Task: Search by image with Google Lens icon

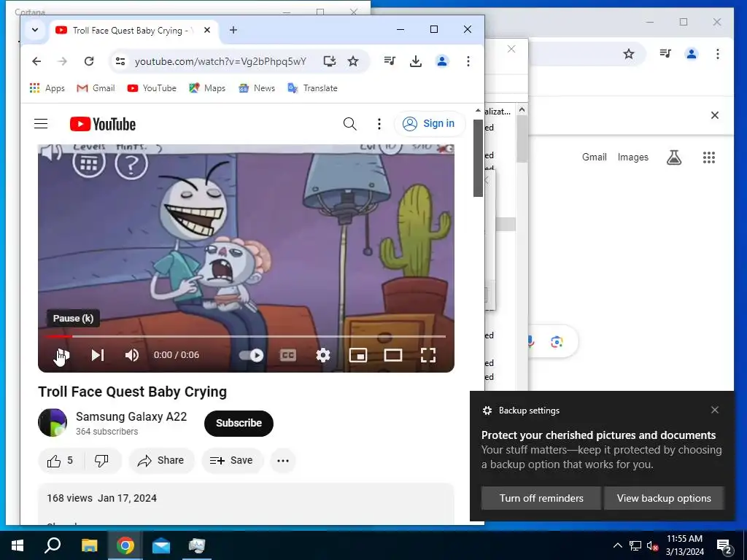Action: pos(557,342)
